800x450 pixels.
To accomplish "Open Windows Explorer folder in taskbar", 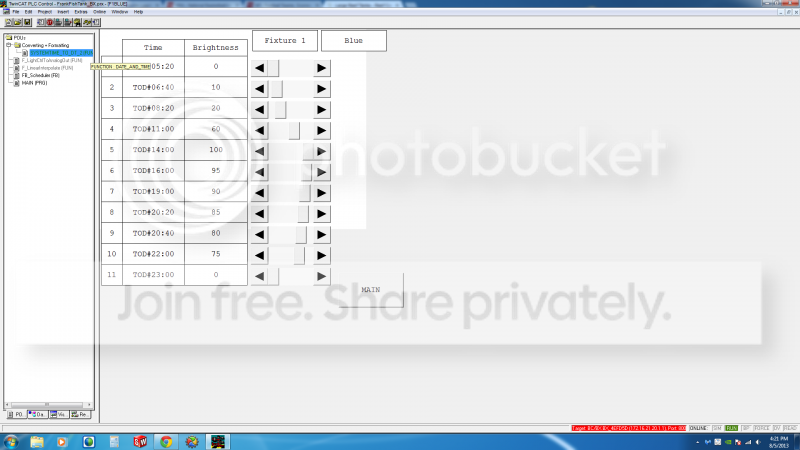I will (x=36, y=441).
